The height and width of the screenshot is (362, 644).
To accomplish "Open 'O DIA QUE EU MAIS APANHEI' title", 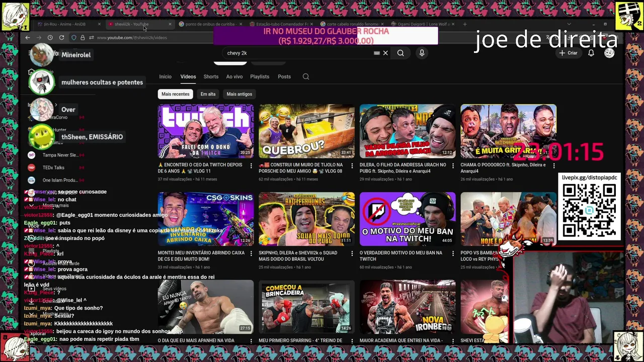I will click(x=196, y=340).
